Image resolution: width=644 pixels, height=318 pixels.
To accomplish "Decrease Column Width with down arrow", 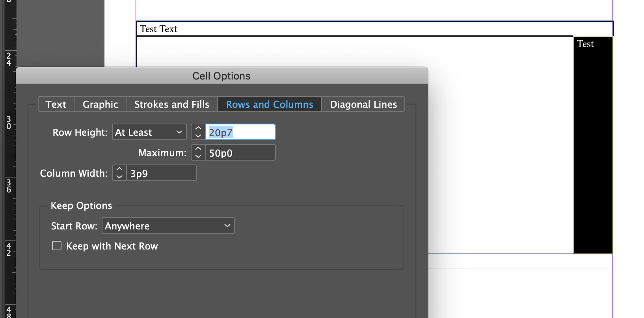I will coord(119,177).
